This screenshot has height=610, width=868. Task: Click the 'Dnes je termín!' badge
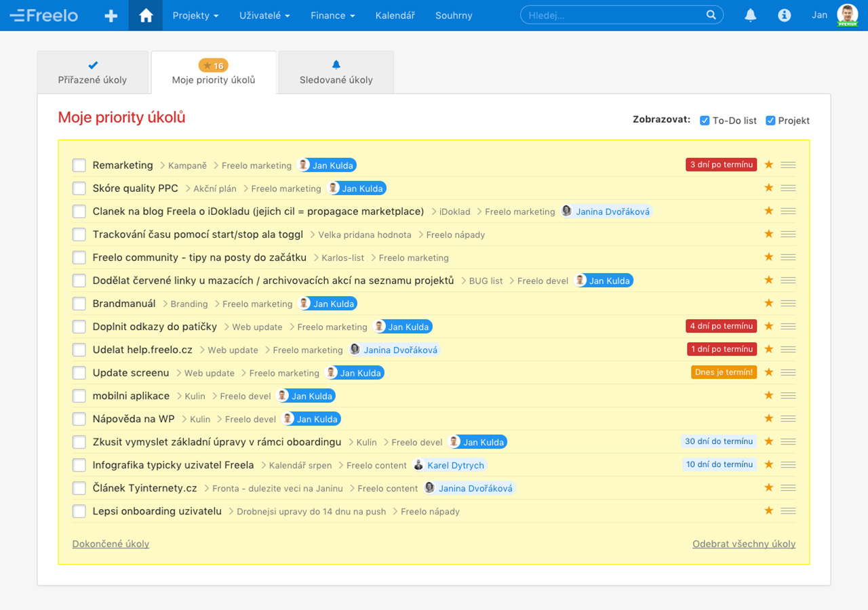coord(724,372)
